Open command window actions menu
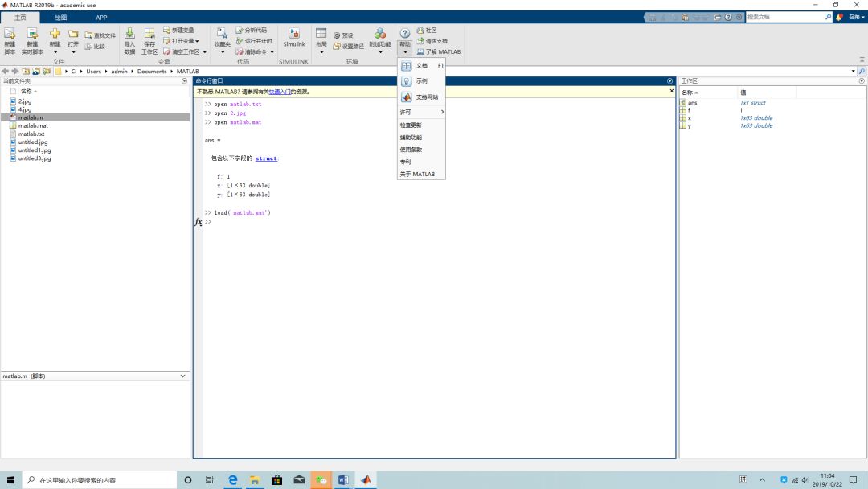 click(x=669, y=81)
